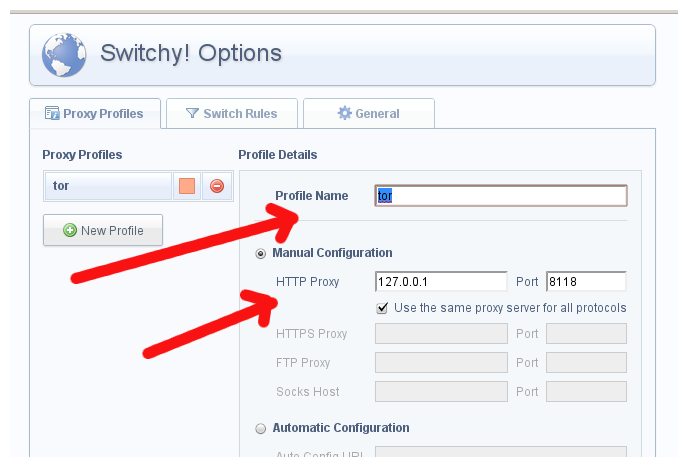The height and width of the screenshot is (467, 688).
Task: Uncheck Use the same proxy server for all protocols
Action: click(382, 308)
